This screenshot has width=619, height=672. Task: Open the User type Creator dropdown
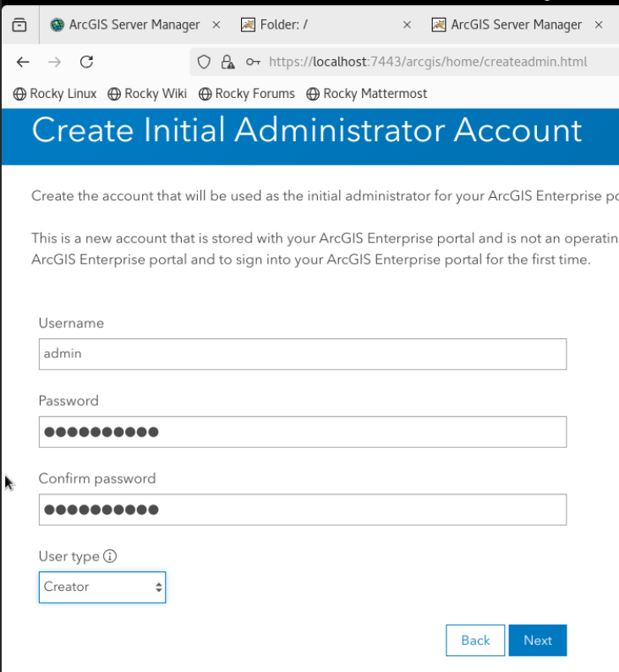102,587
